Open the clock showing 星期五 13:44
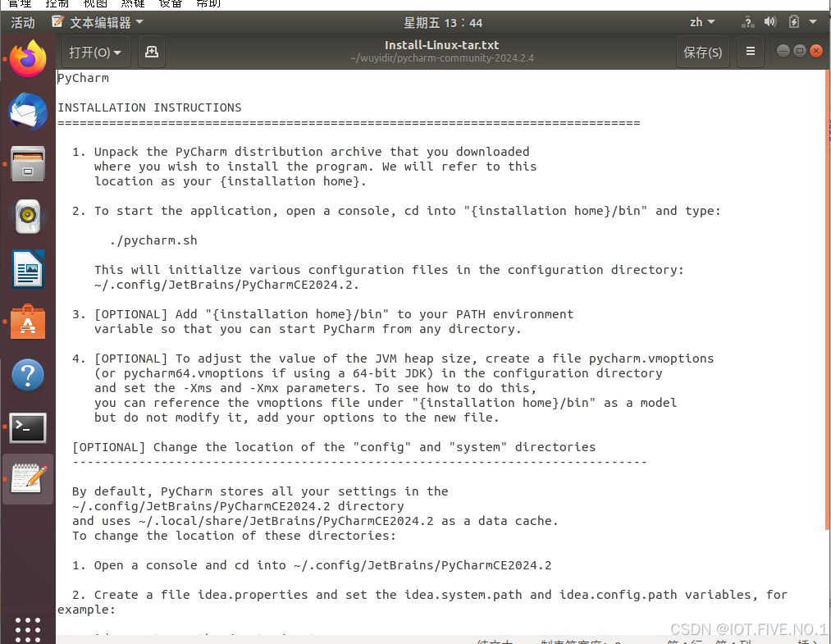 (x=442, y=23)
